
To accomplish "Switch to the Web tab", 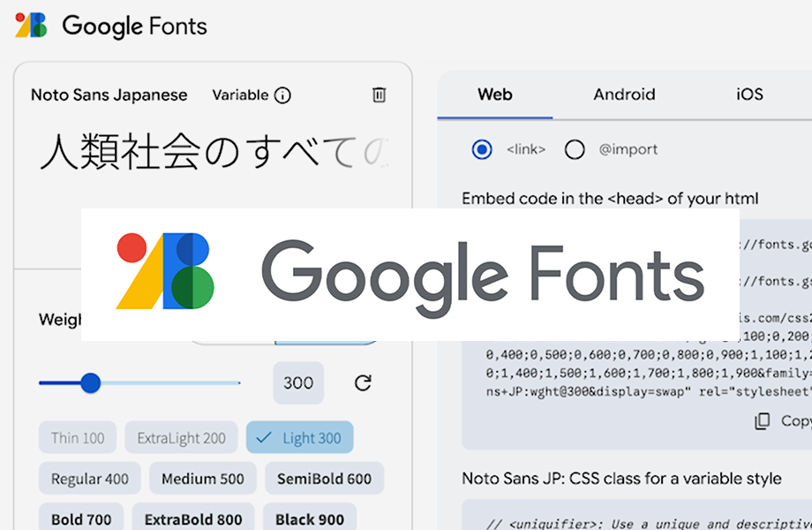I will [x=495, y=95].
